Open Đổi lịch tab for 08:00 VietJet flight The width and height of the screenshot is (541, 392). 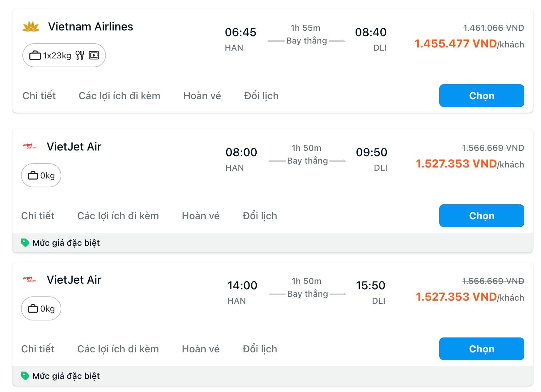260,216
